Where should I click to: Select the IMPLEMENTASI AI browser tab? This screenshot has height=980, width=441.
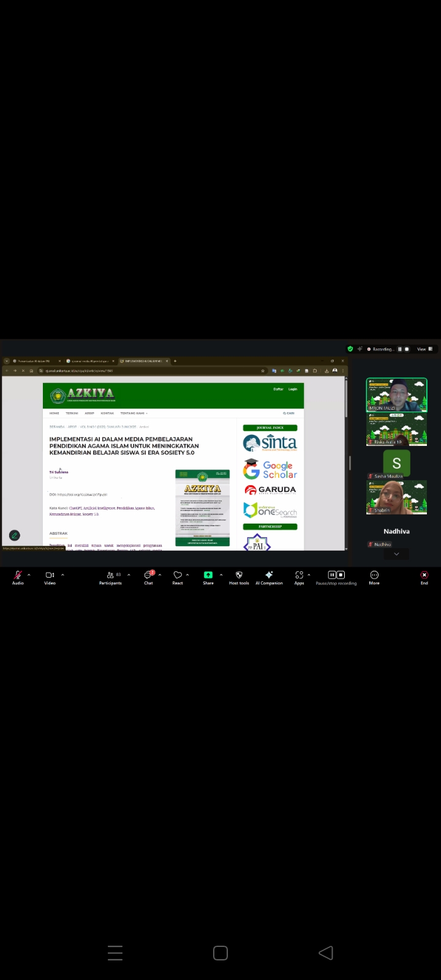point(143,361)
